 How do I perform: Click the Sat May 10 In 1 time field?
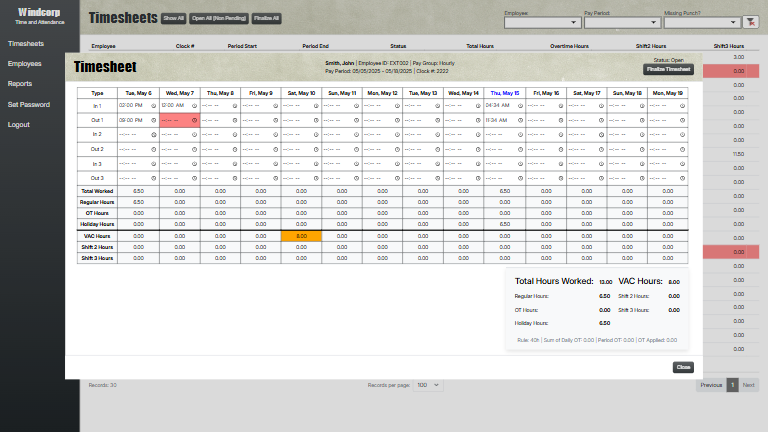coord(296,104)
